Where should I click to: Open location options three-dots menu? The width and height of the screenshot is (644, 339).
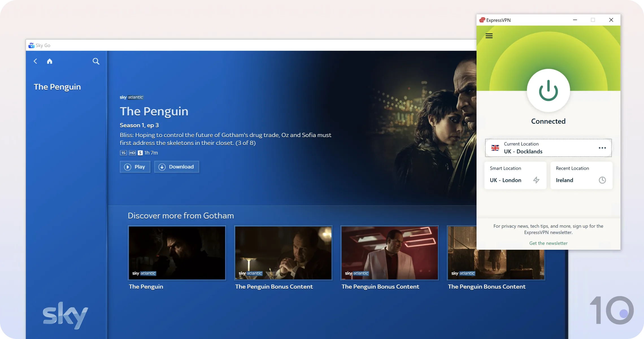point(602,148)
